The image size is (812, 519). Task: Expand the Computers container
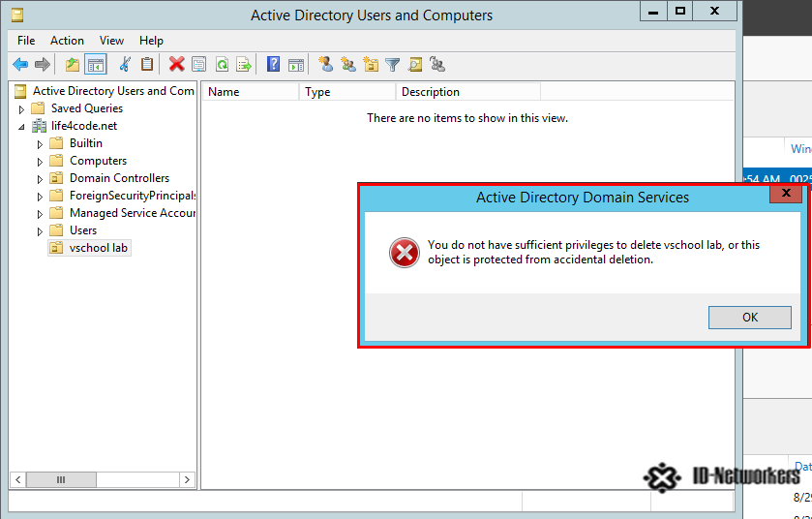[40, 162]
